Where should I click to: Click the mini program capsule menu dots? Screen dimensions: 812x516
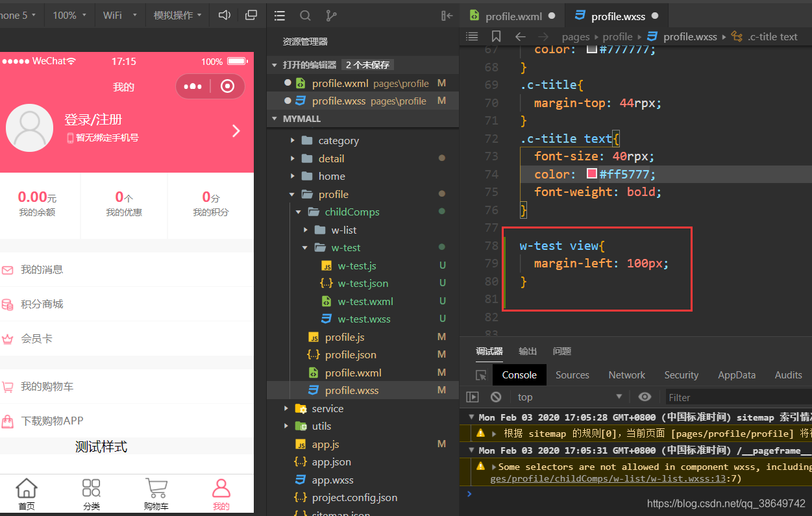coord(193,86)
